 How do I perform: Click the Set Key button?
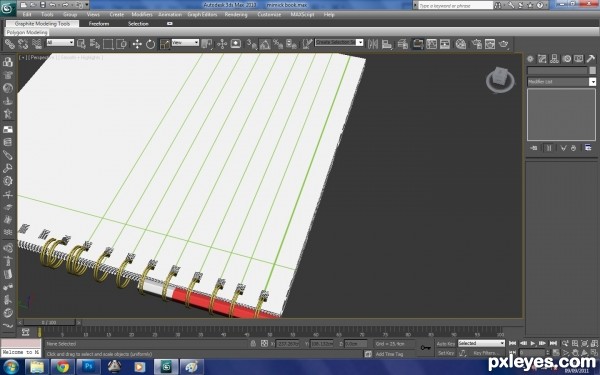coord(446,353)
